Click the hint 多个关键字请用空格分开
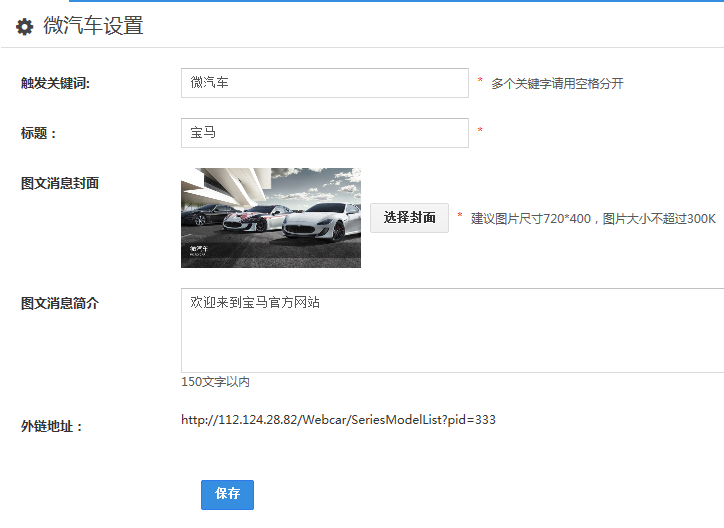724x528 pixels. coord(557,84)
